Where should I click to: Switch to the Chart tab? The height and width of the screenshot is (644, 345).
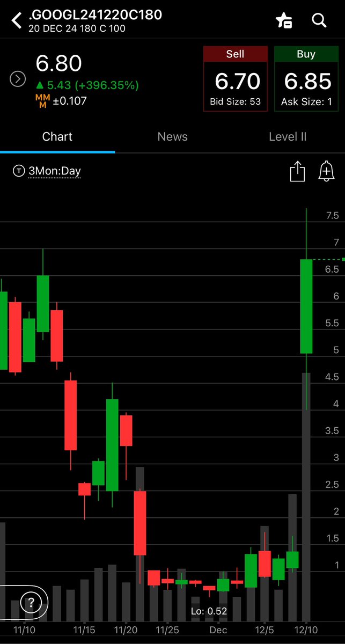57,136
